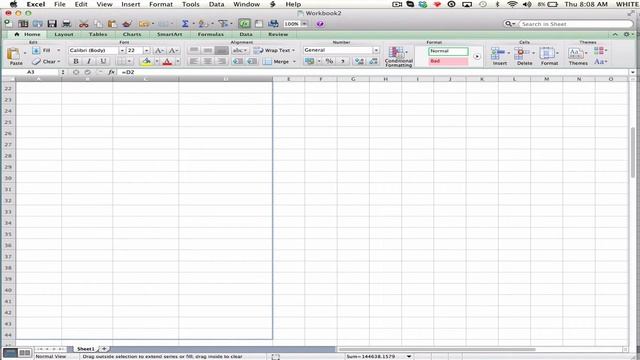
Task: Click the AutoSum sigma icon
Action: click(185, 24)
